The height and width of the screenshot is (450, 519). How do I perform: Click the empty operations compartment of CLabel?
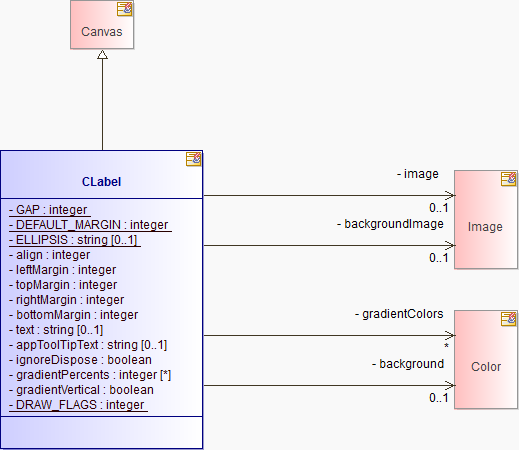(102, 432)
